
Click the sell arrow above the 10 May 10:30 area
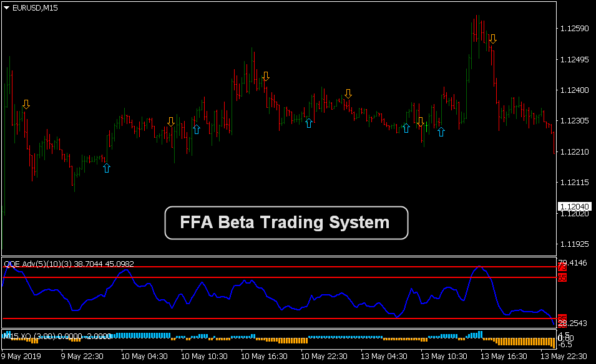pyautogui.click(x=266, y=76)
